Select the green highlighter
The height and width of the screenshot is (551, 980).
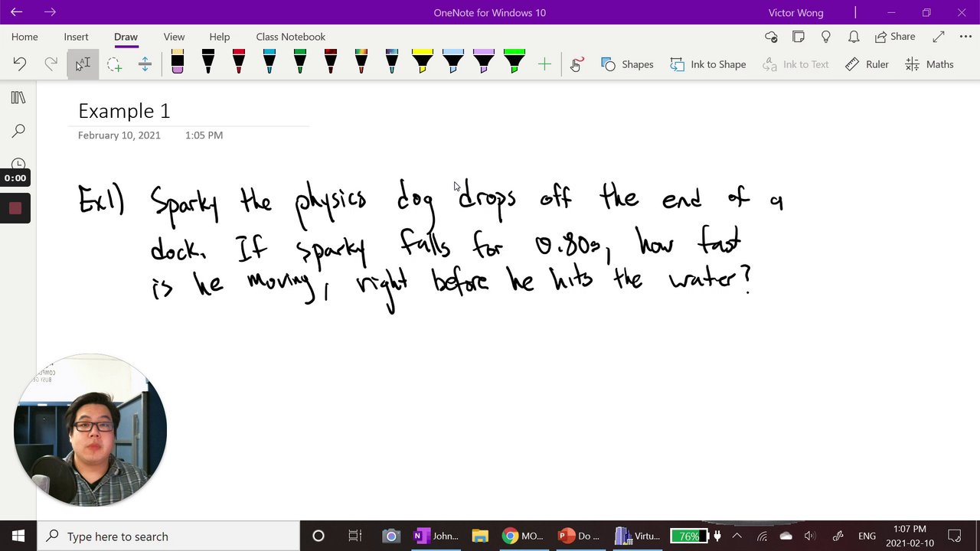tap(514, 62)
